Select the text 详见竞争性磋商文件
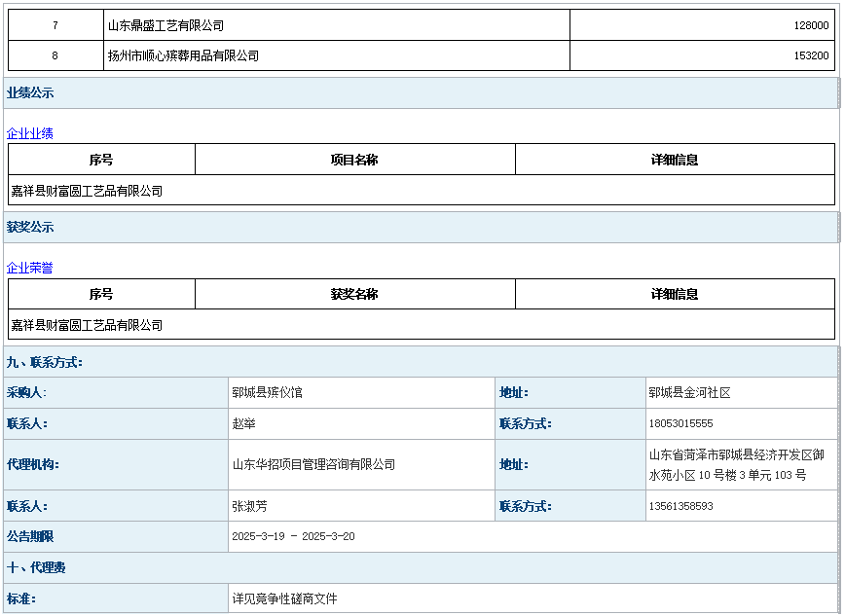The width and height of the screenshot is (845, 616). 284,598
